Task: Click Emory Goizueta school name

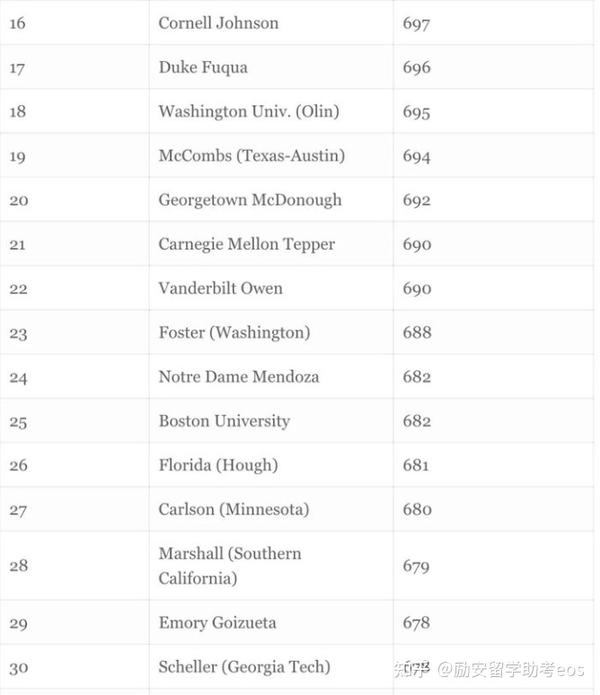Action: tap(217, 623)
